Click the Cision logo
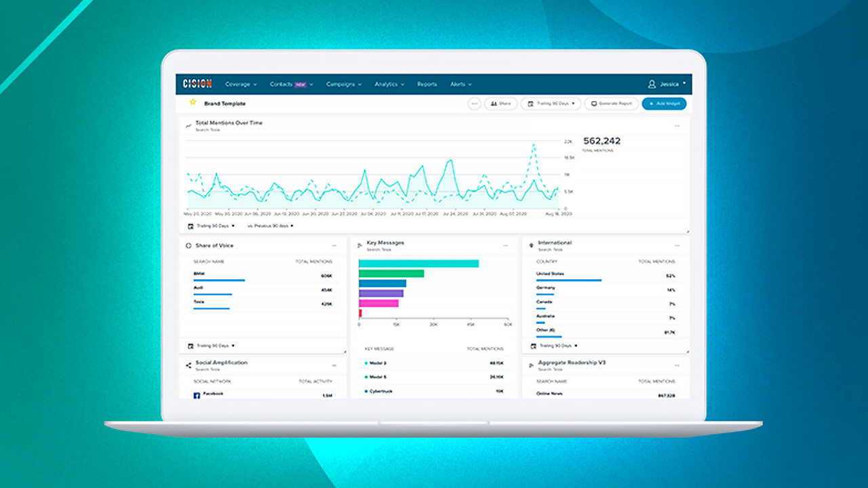Image resolution: width=868 pixels, height=488 pixels. pyautogui.click(x=197, y=84)
